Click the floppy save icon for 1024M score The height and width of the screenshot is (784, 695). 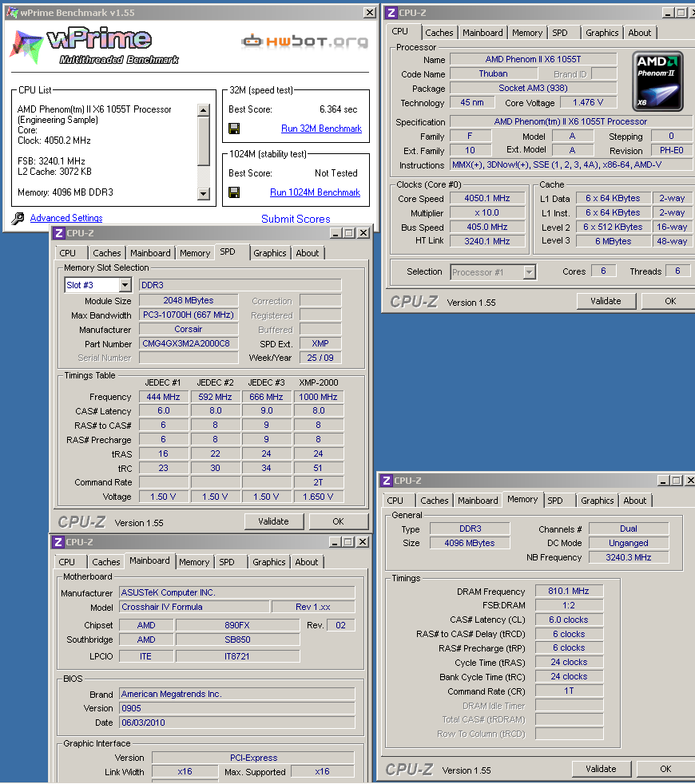[234, 192]
